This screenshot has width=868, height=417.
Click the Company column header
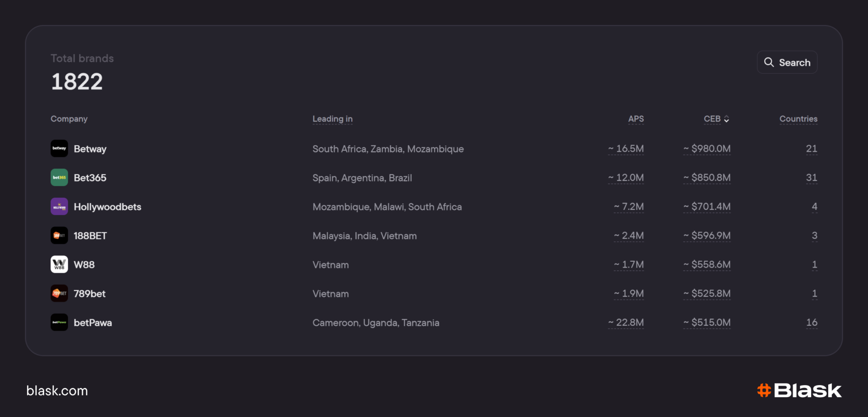[x=69, y=119]
